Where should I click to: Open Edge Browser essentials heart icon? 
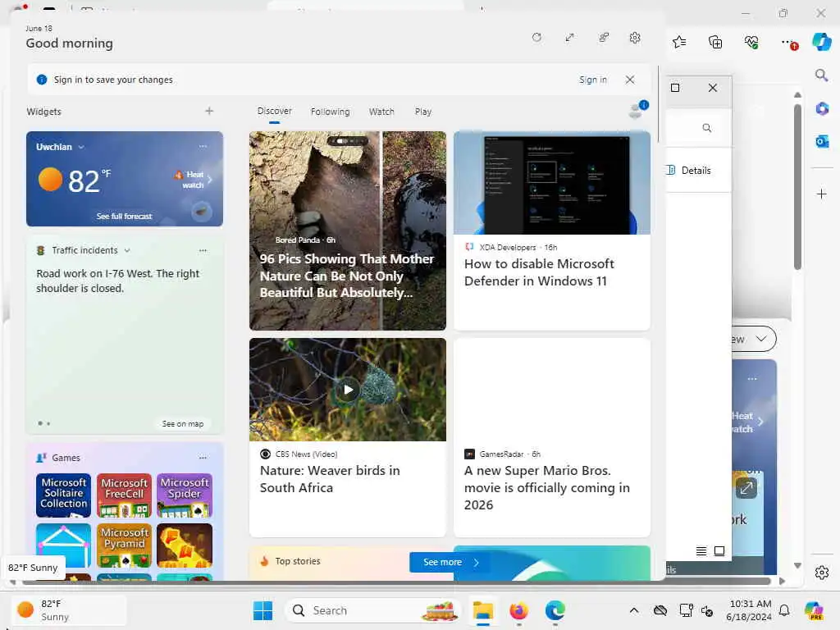coord(751,42)
